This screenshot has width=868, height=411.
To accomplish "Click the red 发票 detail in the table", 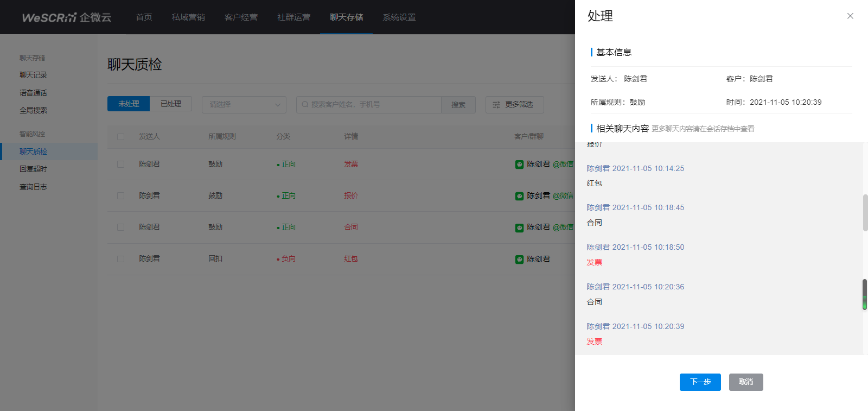I will tap(351, 164).
